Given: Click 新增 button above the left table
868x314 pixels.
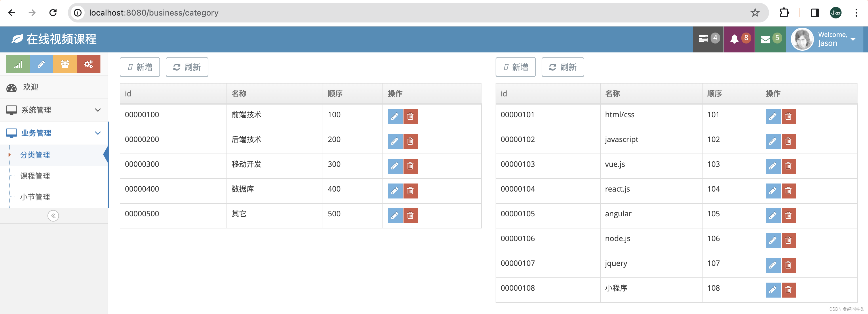Looking at the screenshot, I should click(140, 67).
